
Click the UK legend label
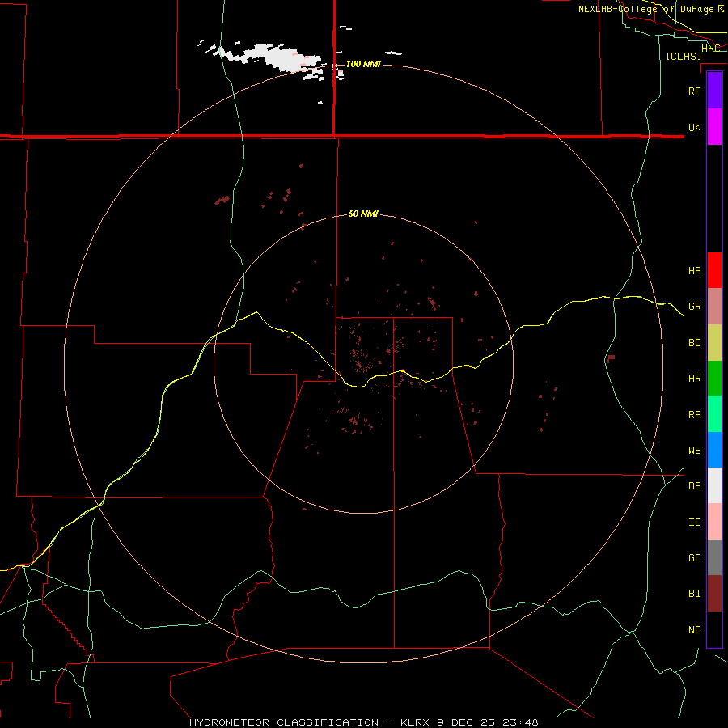[694, 127]
